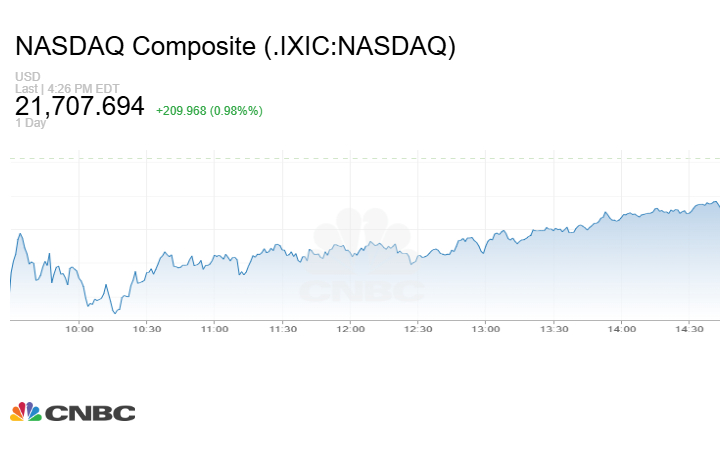Pick the 12:30 mark on the axis
The image size is (720, 450).
[418, 329]
